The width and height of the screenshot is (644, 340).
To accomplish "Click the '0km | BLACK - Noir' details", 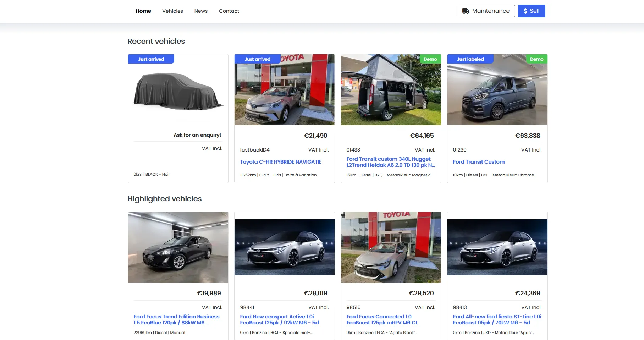I will pyautogui.click(x=152, y=174).
